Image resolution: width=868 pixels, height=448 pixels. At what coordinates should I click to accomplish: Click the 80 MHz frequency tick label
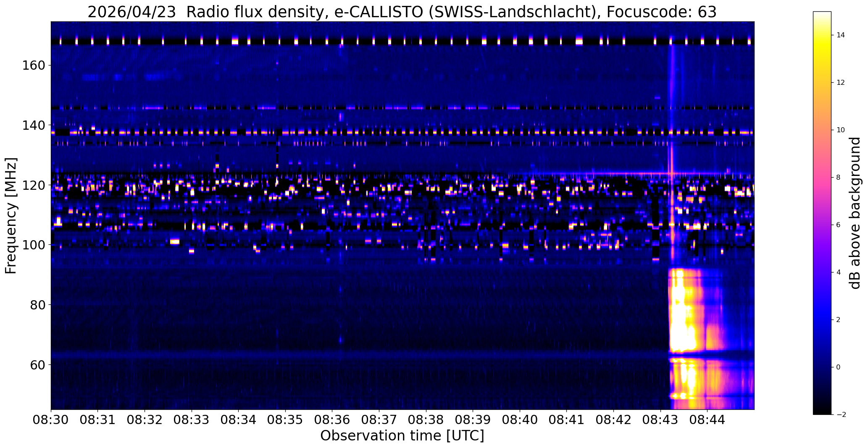pyautogui.click(x=38, y=304)
